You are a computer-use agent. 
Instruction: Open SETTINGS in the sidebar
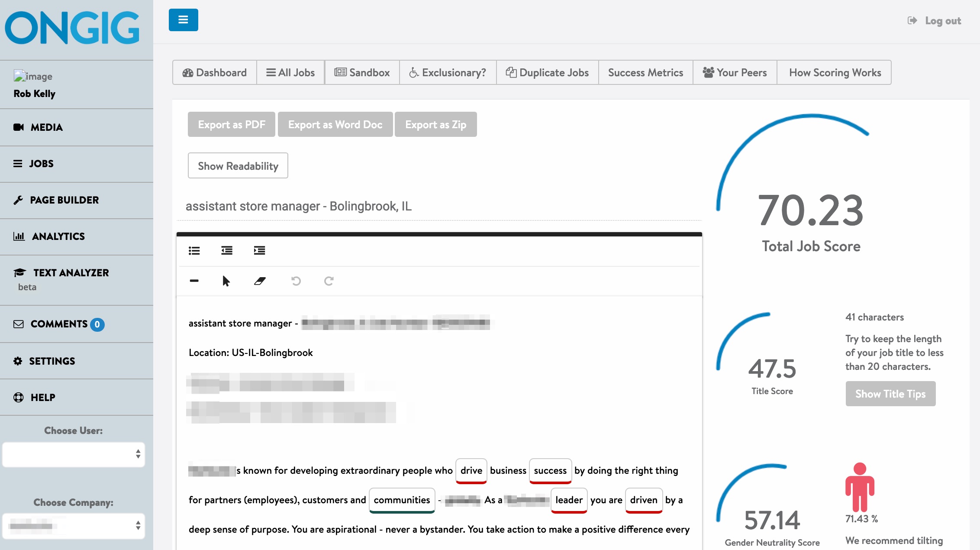pyautogui.click(x=77, y=361)
